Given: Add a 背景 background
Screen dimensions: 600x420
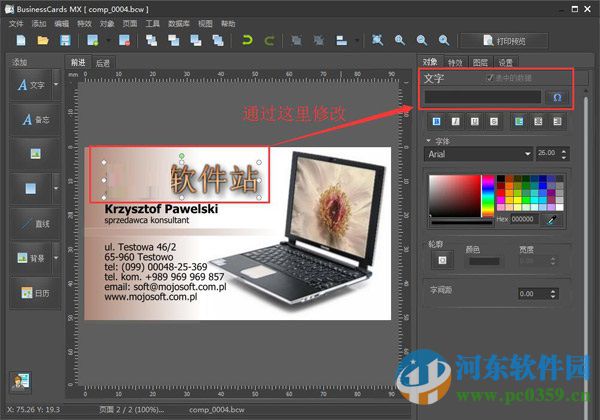Looking at the screenshot, I should [x=31, y=258].
